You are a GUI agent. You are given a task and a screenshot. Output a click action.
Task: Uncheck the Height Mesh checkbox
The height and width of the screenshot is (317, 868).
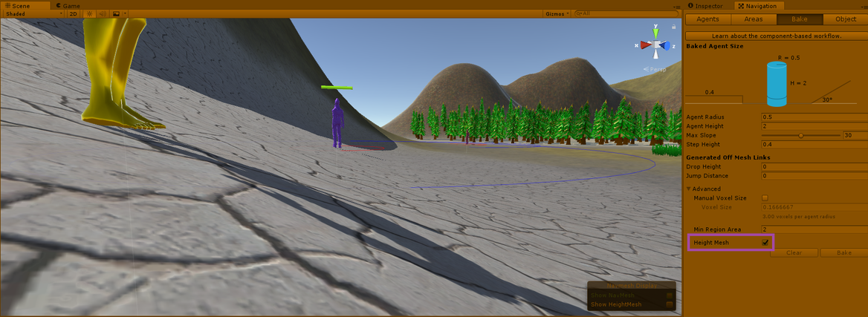click(765, 242)
